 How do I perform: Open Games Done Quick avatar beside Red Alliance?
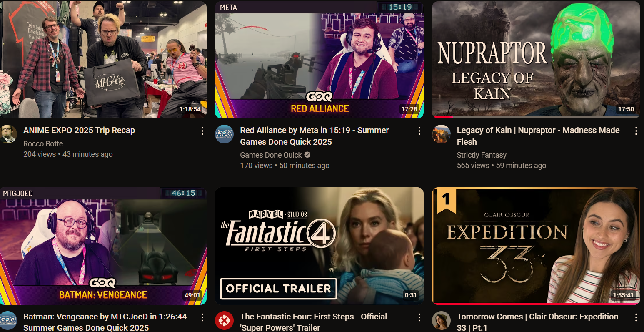pyautogui.click(x=224, y=134)
